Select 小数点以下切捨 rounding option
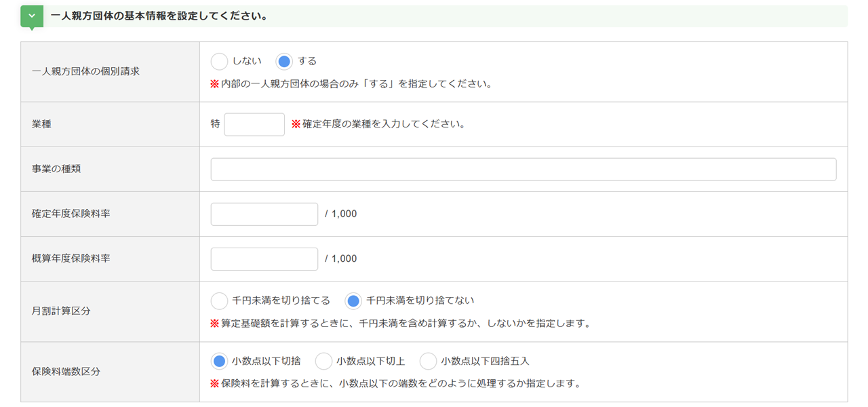The height and width of the screenshot is (407, 868). point(219,361)
